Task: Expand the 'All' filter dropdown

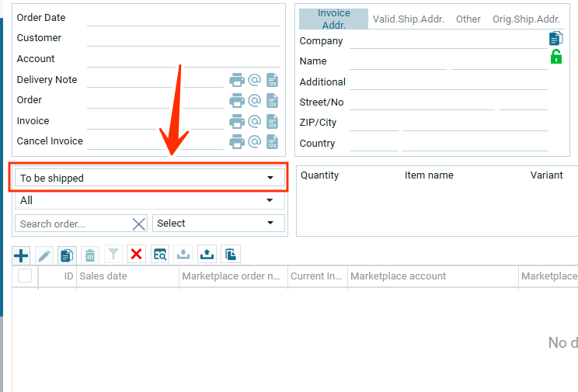Action: point(149,200)
